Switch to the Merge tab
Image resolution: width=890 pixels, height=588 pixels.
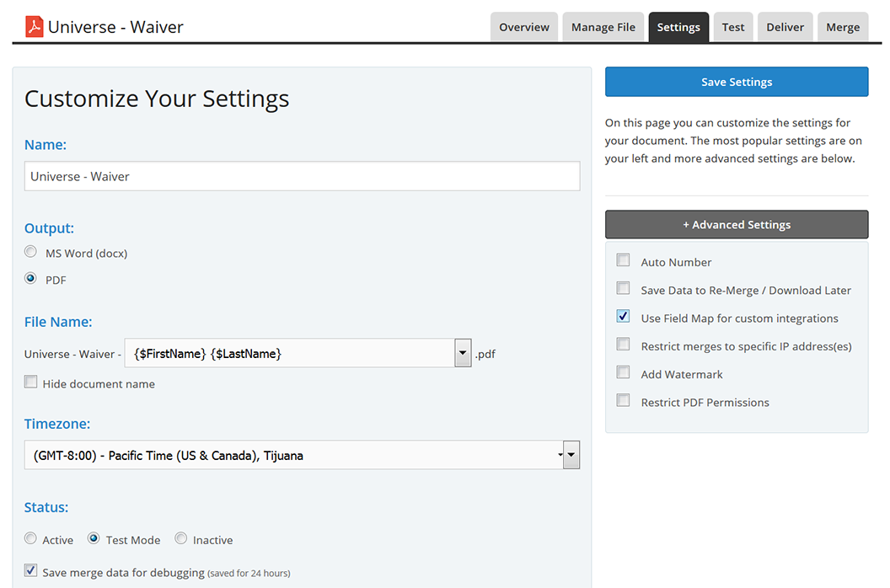tap(842, 27)
